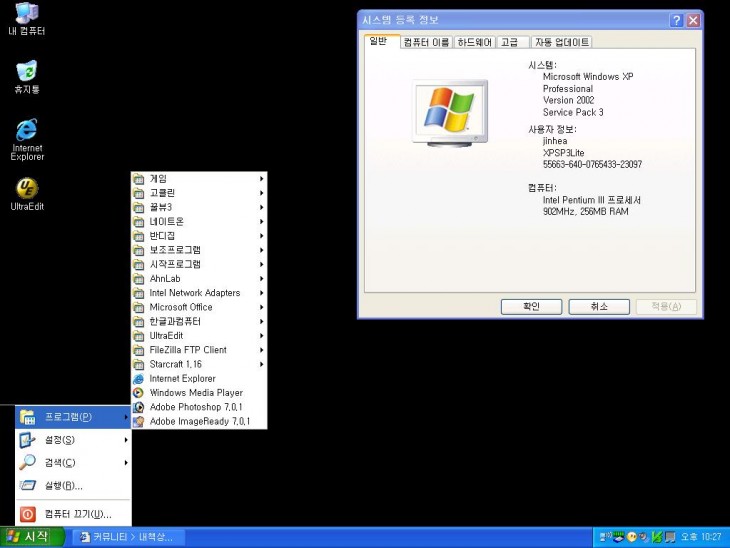Click the 시작 Start button
The width and height of the screenshot is (730, 548).
point(33,537)
